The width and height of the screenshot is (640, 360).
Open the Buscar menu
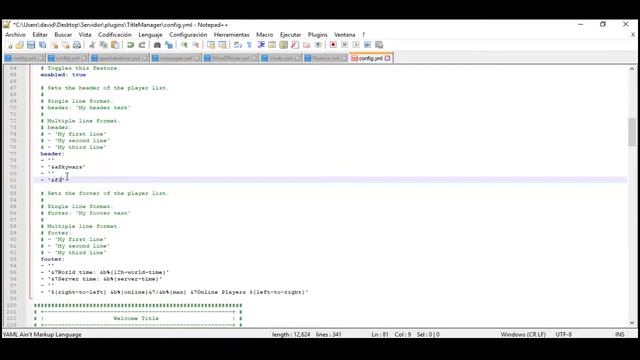[63, 35]
